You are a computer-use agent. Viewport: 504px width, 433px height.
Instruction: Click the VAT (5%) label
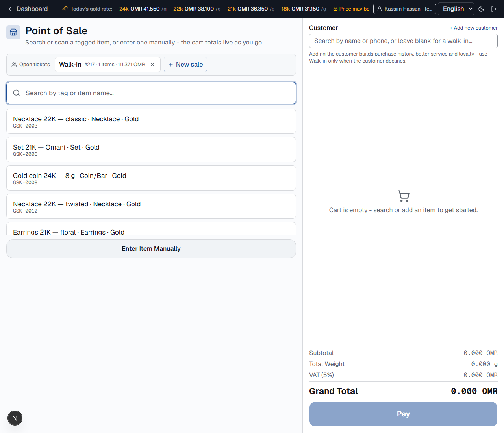click(x=321, y=375)
